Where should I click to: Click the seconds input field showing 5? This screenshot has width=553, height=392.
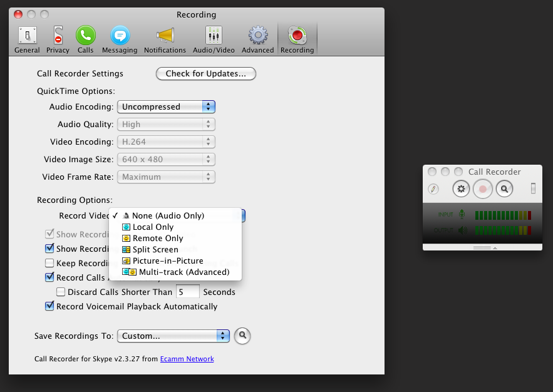click(188, 292)
